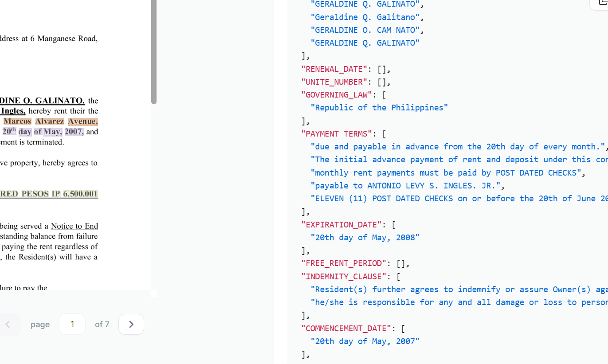Click the highlighted word "Marcos"
This screenshot has width=608, height=364.
tap(17, 121)
